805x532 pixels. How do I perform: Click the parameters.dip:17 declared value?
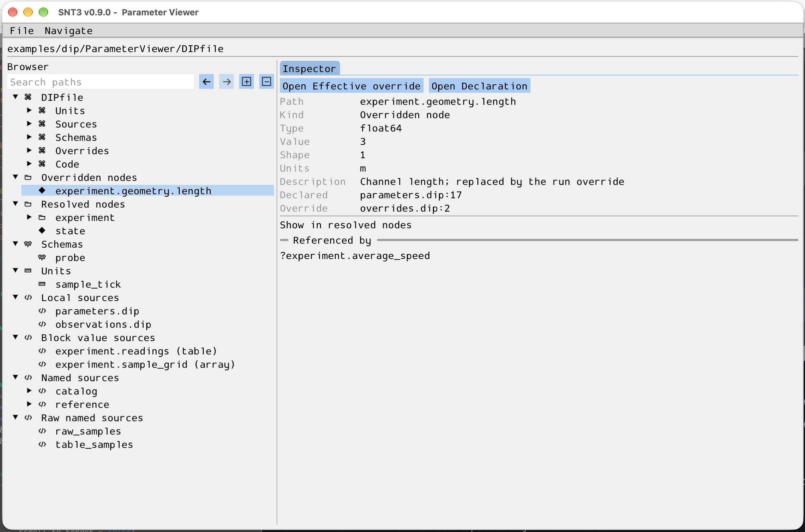[x=411, y=195]
